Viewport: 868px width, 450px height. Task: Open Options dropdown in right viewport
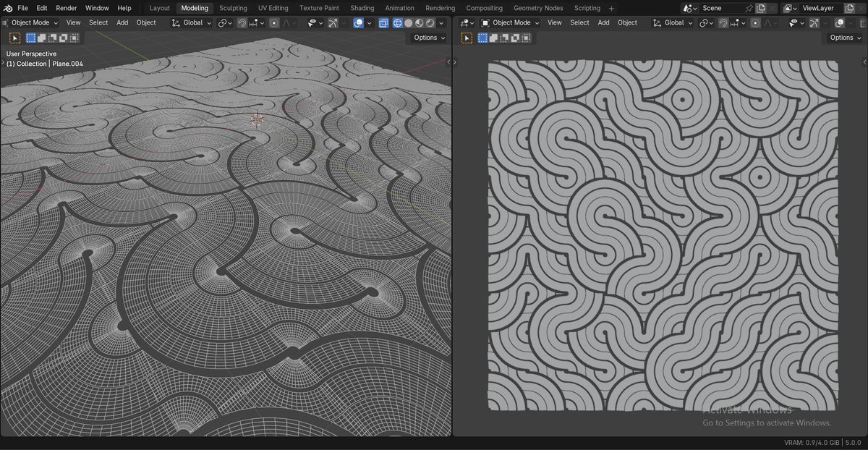pos(845,38)
